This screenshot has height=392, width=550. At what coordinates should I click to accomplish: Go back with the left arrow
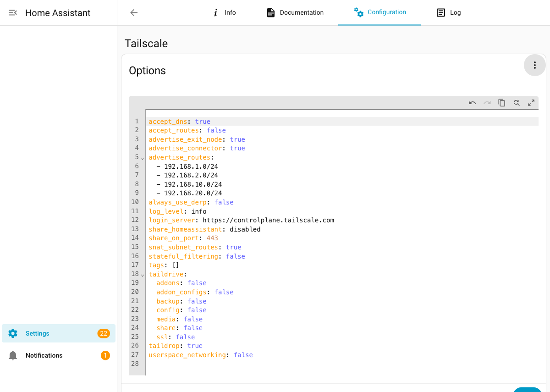tap(134, 13)
